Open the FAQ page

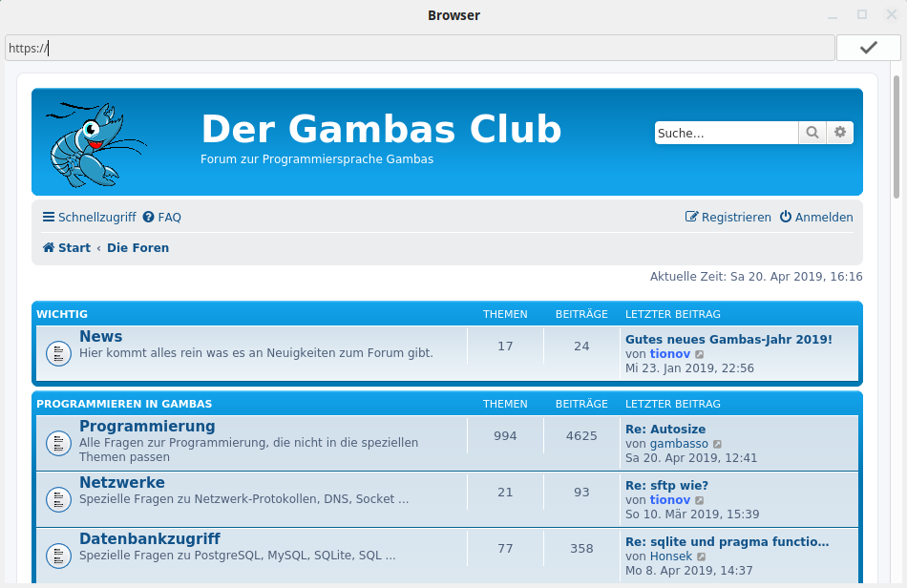tap(162, 217)
